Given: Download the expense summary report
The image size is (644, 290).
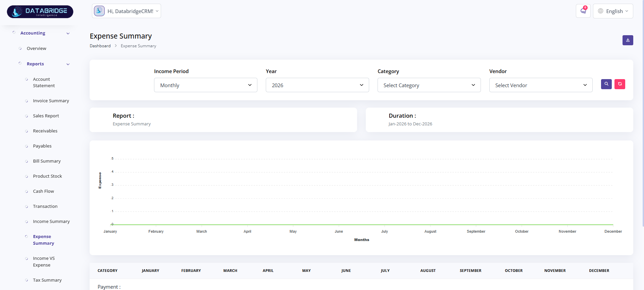Looking at the screenshot, I should pos(628,40).
